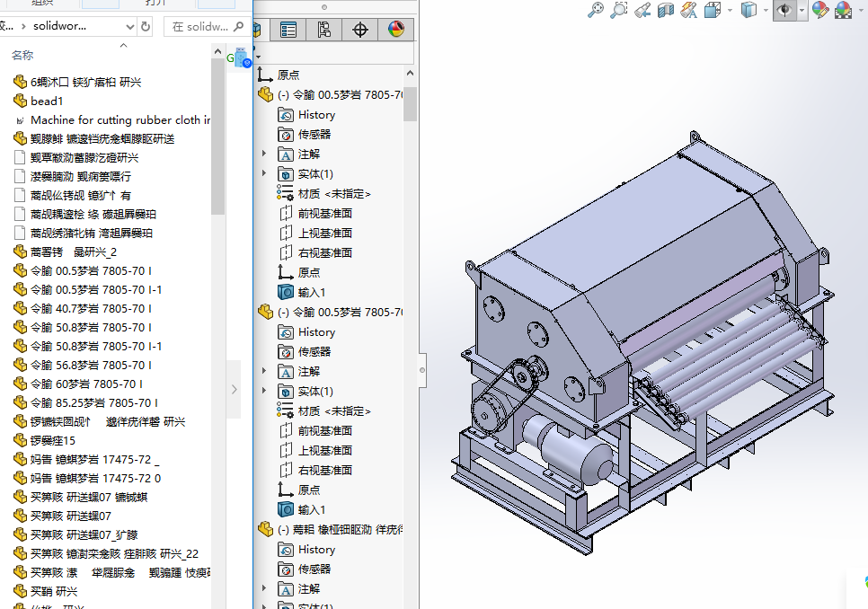Select the bead1 file in list
Screen dimensions: 868x609
tap(47, 101)
